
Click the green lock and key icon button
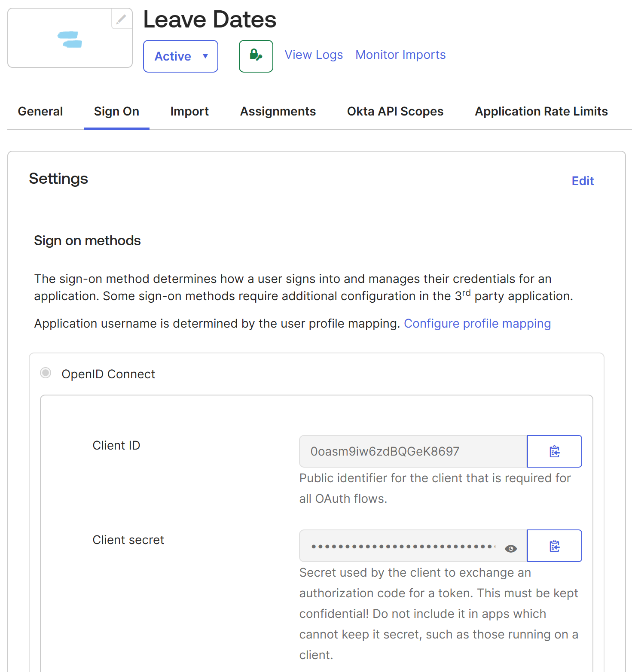point(256,56)
